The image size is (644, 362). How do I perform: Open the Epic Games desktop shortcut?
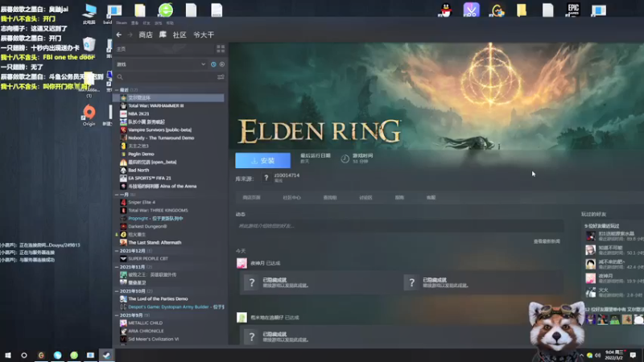tap(573, 10)
